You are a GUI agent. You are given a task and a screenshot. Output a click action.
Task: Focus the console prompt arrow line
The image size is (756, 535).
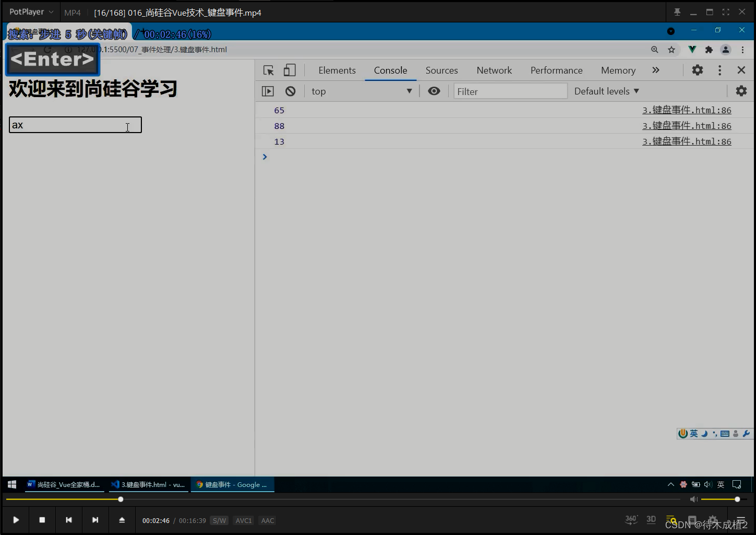[503, 157]
